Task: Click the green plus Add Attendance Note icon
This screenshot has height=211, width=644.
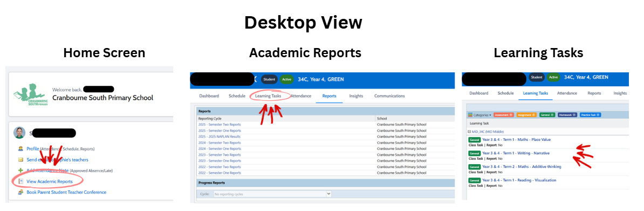Action: click(x=20, y=171)
